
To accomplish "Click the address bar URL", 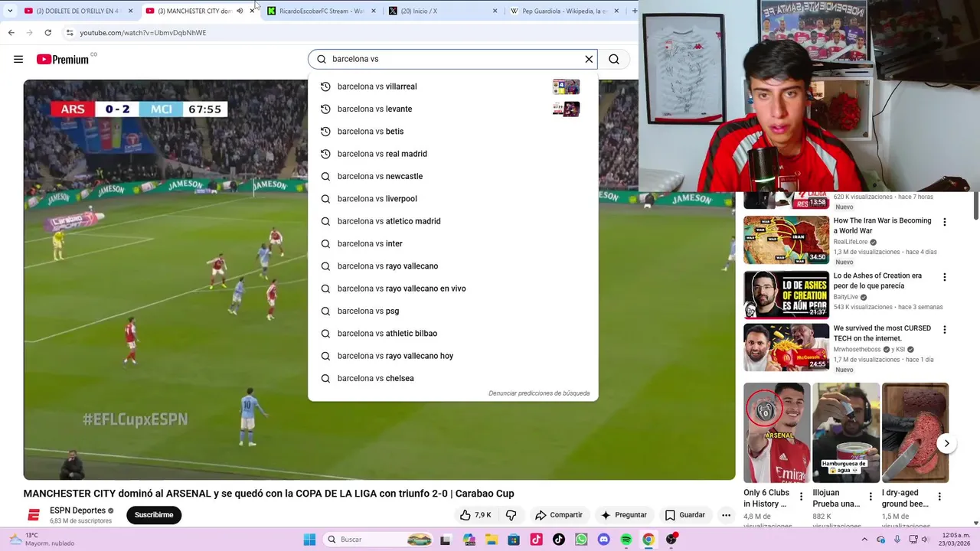I will point(143,33).
